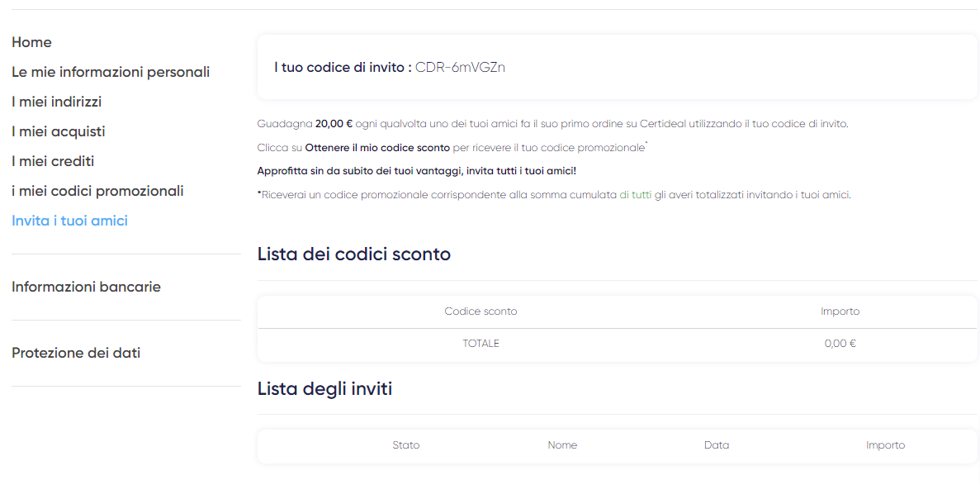Go to Le mie informazioni personali
Screen dimensions: 980x499
point(111,72)
